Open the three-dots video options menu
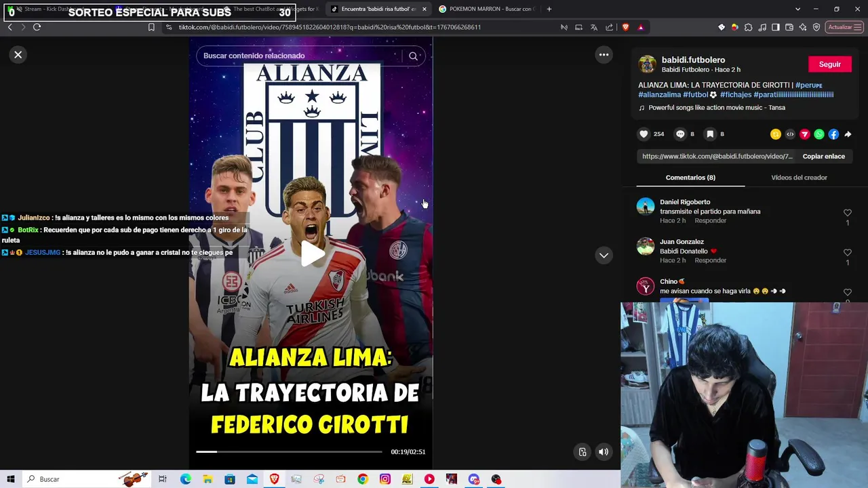Image resolution: width=868 pixels, height=488 pixels. (604, 55)
